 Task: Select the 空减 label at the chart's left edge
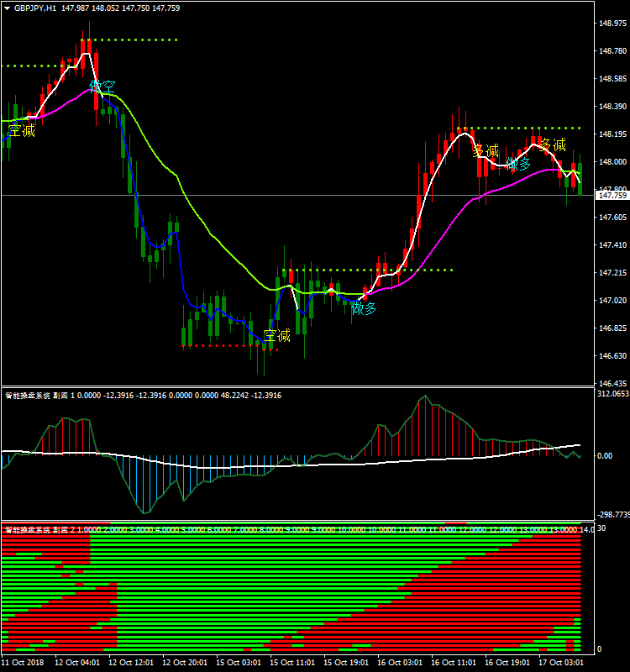[22, 130]
